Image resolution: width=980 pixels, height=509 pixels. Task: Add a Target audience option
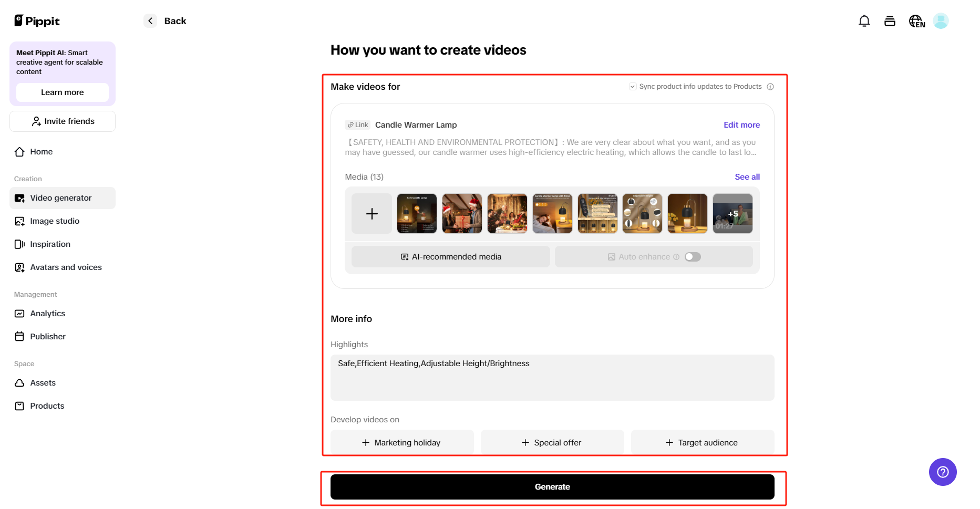pos(703,443)
